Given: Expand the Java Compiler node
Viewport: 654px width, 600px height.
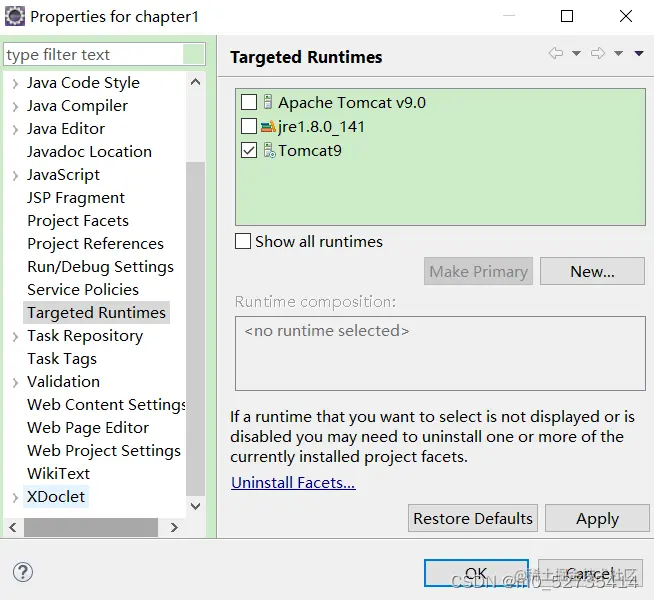Looking at the screenshot, I should pyautogui.click(x=15, y=106).
